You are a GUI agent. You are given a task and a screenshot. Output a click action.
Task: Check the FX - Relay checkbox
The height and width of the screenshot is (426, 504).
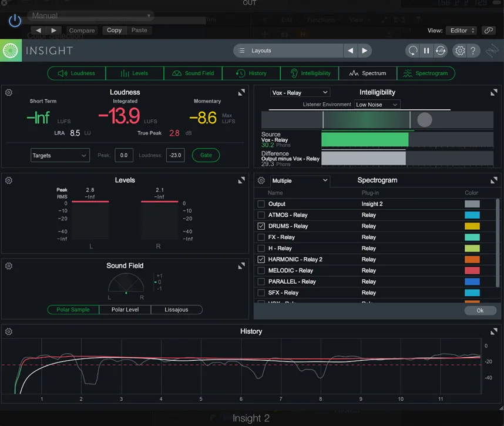coord(261,237)
